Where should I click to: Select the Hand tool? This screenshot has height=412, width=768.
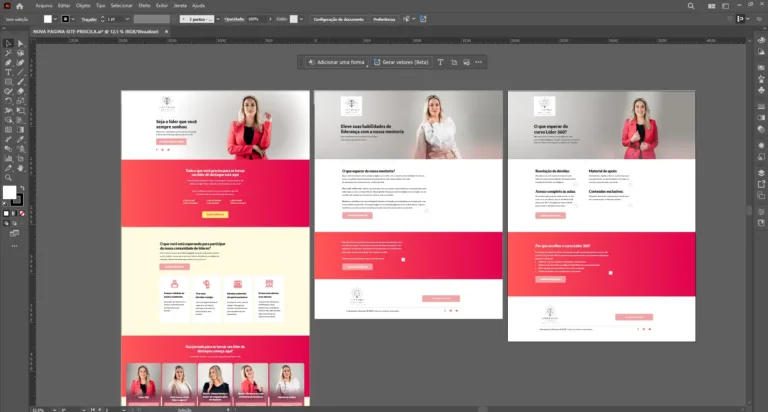pos(21,168)
